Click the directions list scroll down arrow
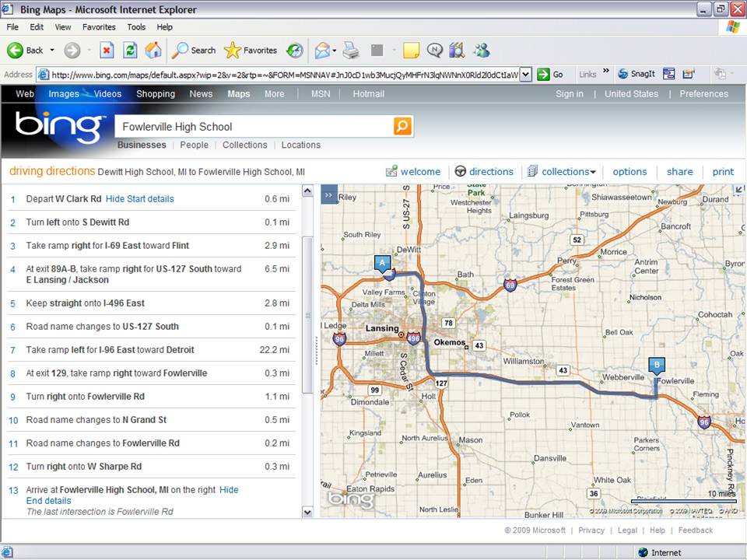Screen dimensions: 747x560 pos(307,513)
